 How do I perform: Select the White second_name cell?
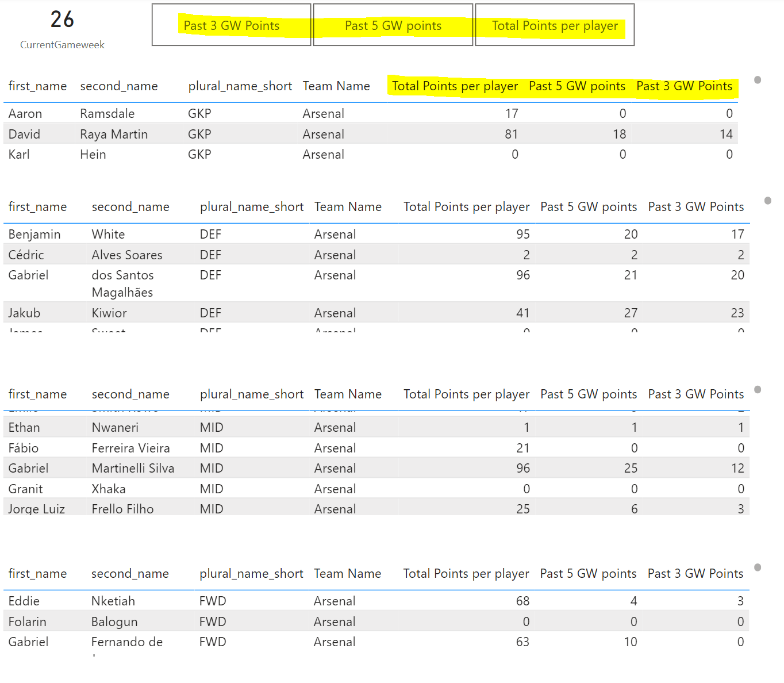[x=108, y=235]
